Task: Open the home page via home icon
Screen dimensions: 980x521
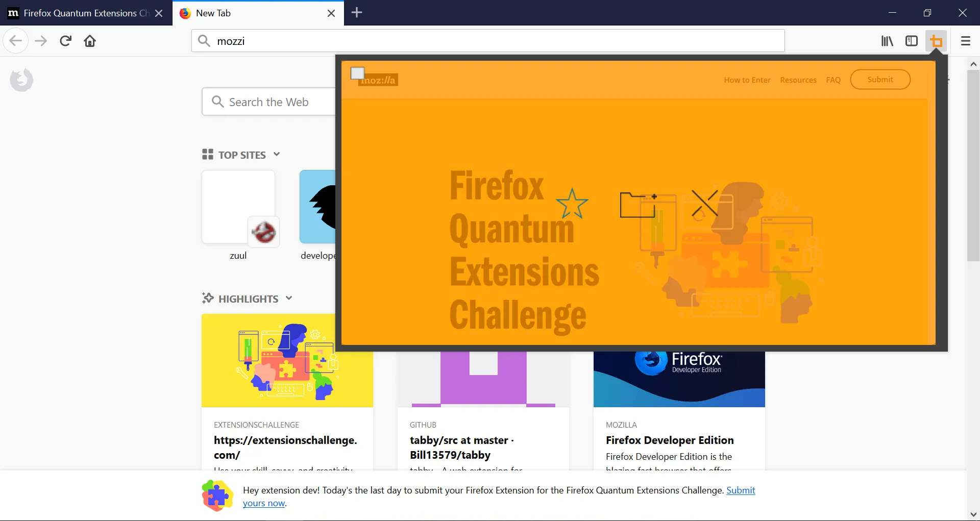Action: pyautogui.click(x=90, y=41)
